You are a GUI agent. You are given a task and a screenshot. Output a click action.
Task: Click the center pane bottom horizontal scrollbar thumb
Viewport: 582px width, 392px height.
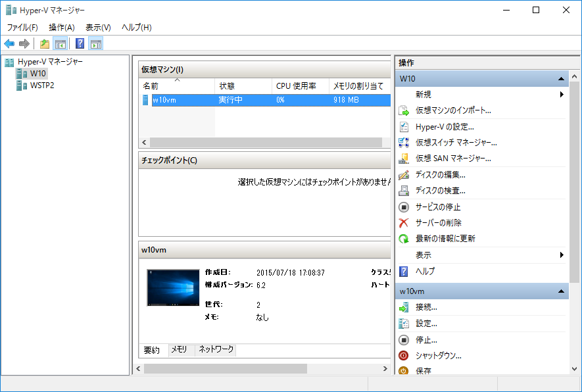coord(226,368)
